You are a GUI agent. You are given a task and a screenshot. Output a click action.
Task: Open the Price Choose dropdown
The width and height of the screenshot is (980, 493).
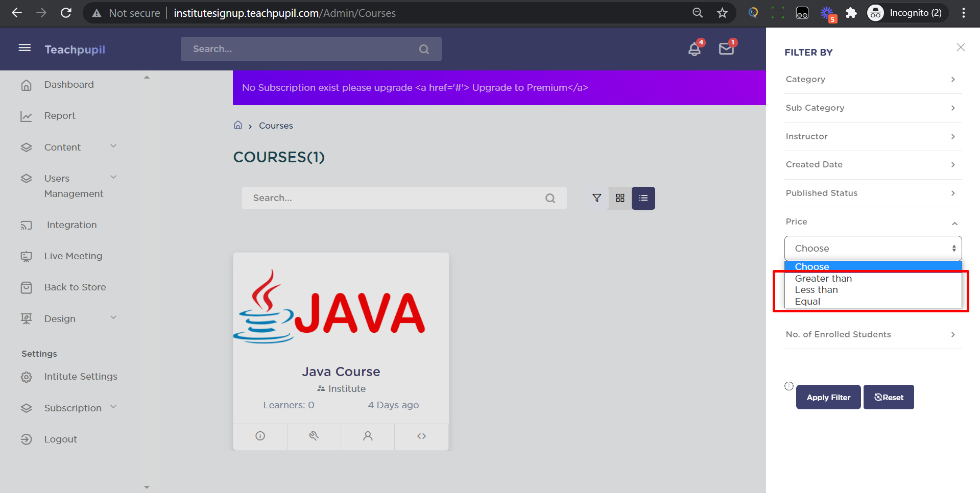click(x=873, y=248)
